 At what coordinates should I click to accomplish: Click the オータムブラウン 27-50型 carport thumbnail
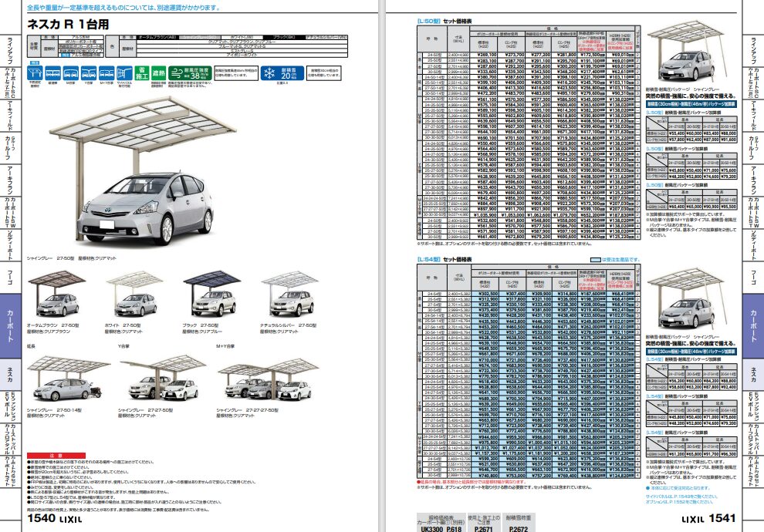58,295
